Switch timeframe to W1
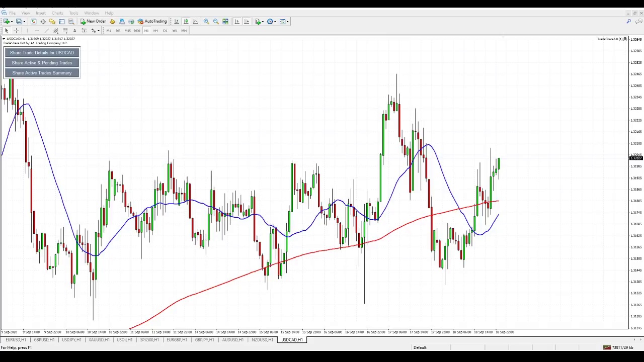Screen dimensions: 644x362 coord(175,31)
